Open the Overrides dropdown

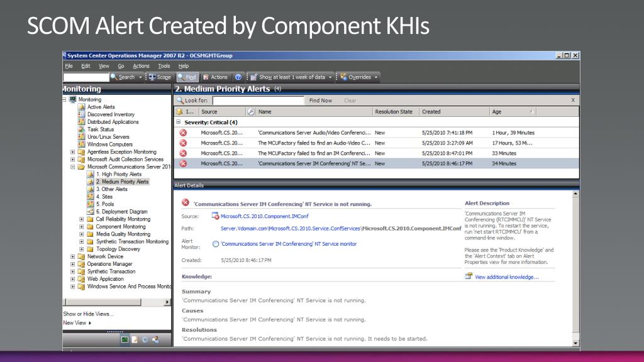pyautogui.click(x=359, y=77)
